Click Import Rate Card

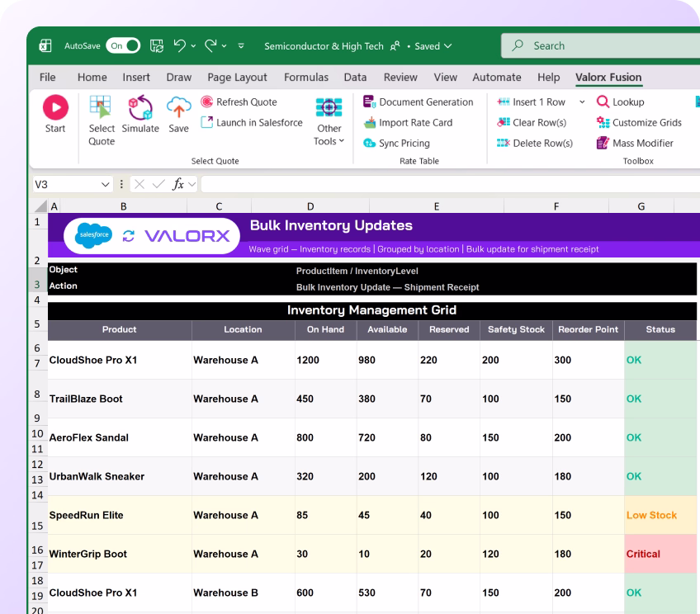point(408,122)
